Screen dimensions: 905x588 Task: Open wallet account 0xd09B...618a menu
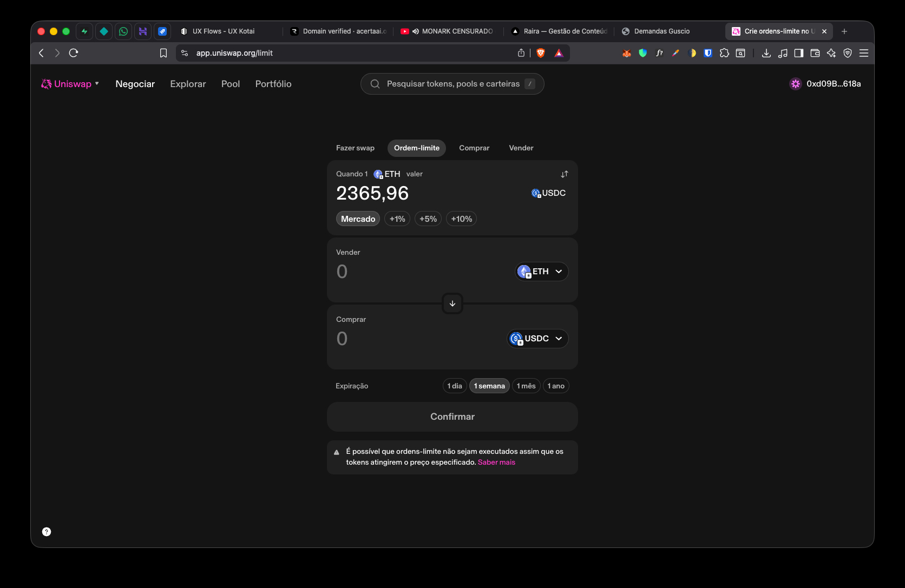(x=825, y=84)
